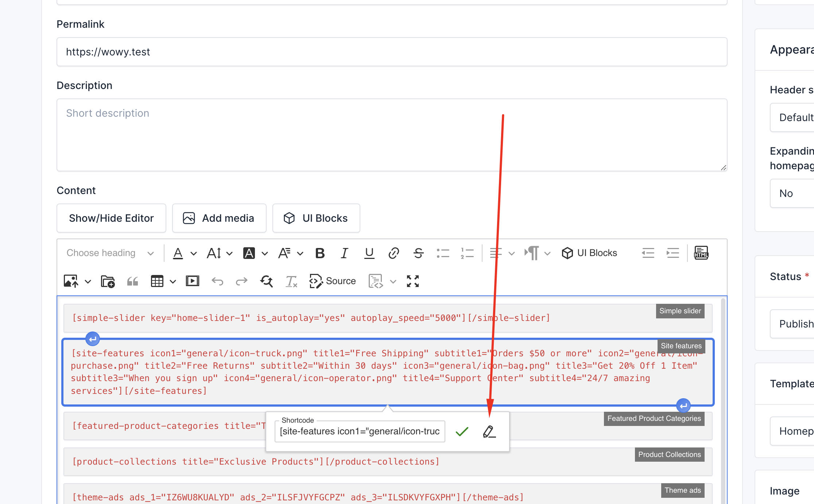Toggle the bulleted list
This screenshot has width=814, height=504.
443,253
